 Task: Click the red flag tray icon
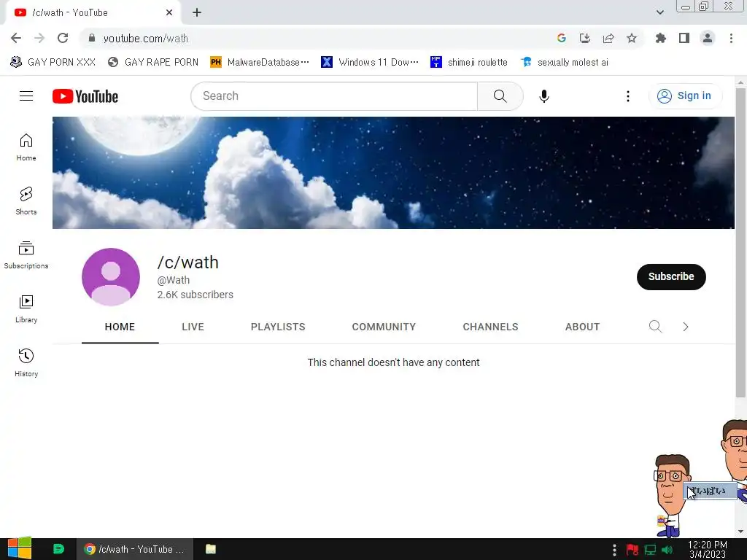coord(632,550)
